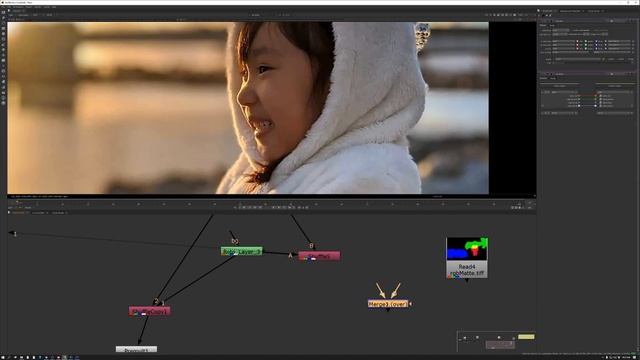Toggle blue checkbox on output channels row
Screen dimensions: 640x360
(x=596, y=49)
